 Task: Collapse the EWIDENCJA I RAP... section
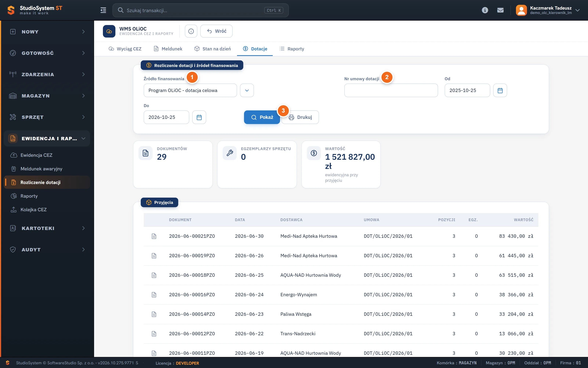(x=47, y=139)
